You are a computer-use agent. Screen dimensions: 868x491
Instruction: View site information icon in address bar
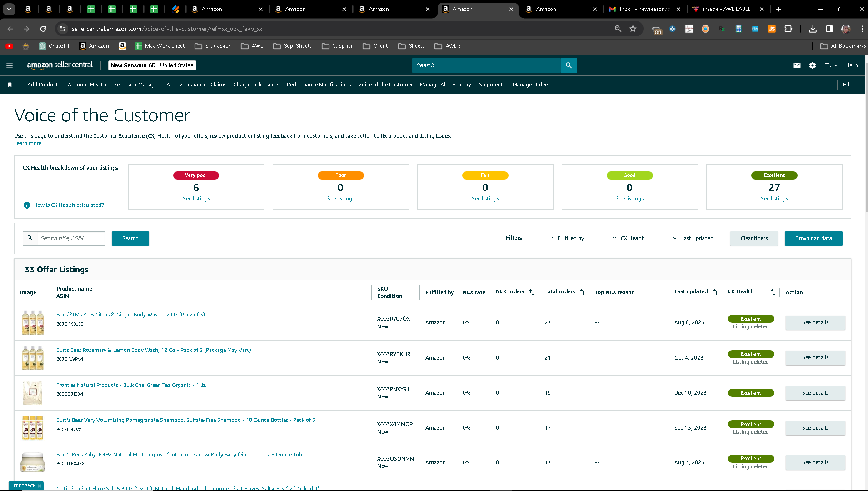63,29
